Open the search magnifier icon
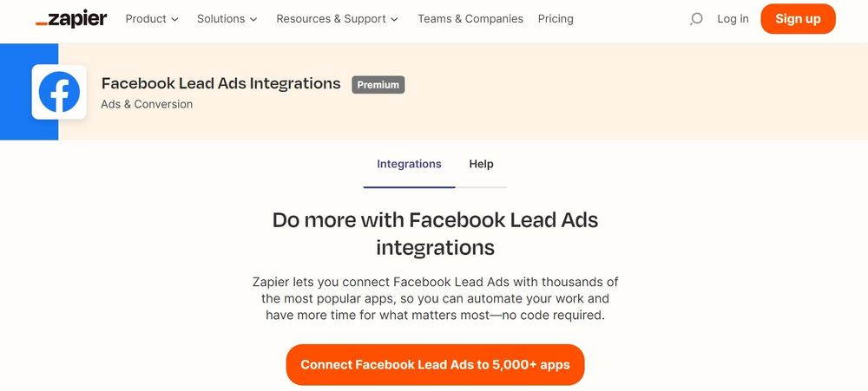The height and width of the screenshot is (391, 868). [696, 19]
